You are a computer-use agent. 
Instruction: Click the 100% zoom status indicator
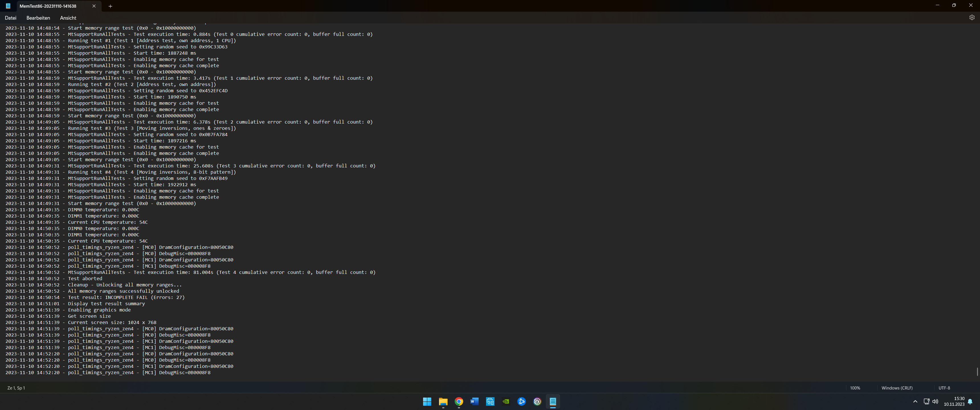(x=855, y=388)
